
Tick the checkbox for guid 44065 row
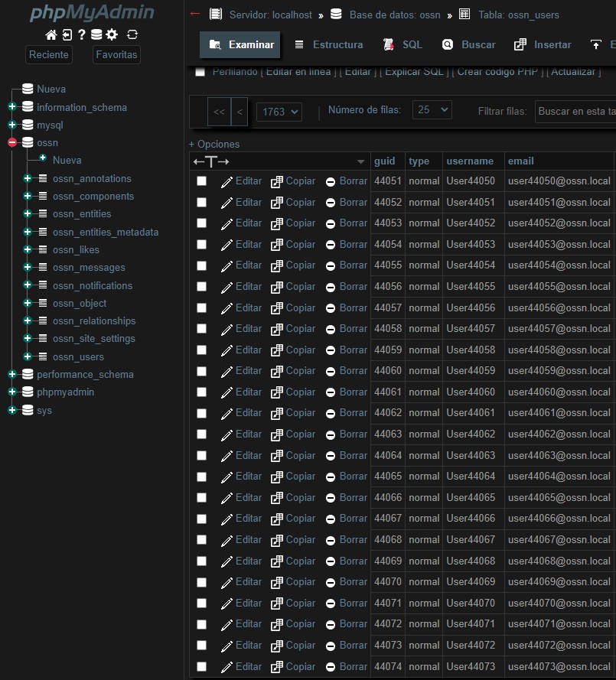[201, 477]
